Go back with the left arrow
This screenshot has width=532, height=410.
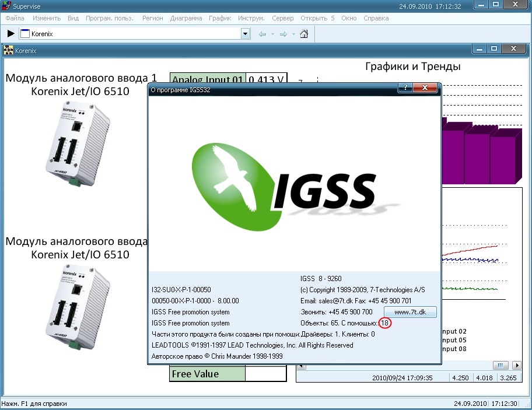tap(262, 34)
